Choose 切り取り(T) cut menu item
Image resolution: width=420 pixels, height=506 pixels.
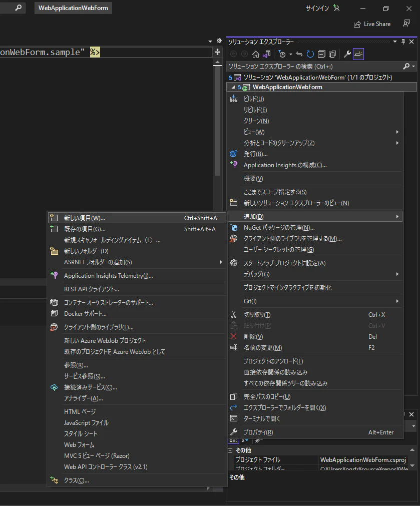tap(315, 315)
